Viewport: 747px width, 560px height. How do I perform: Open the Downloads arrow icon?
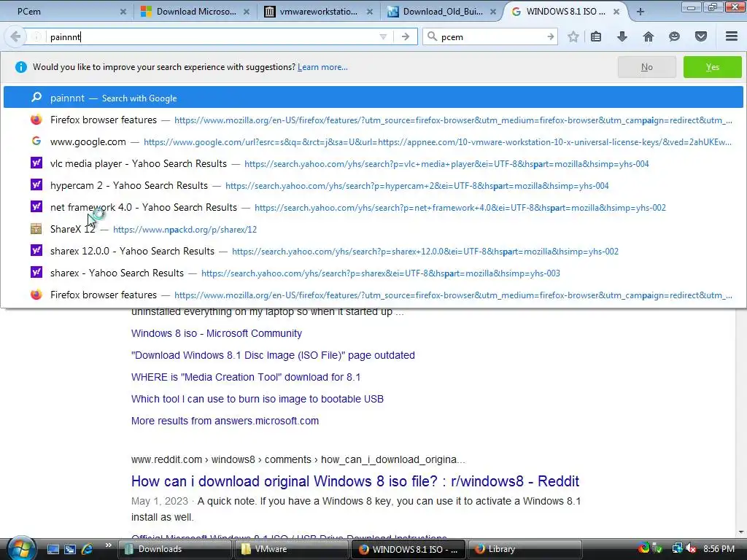622,36
